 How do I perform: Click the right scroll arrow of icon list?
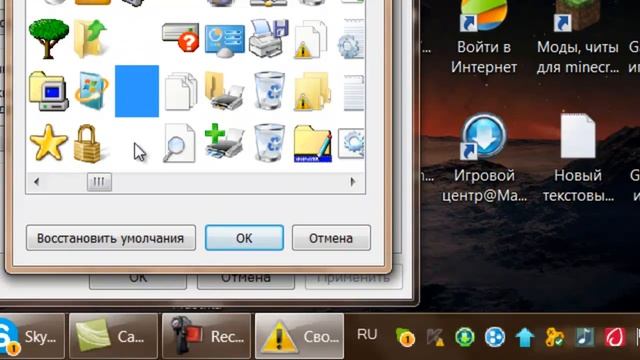coord(353,182)
